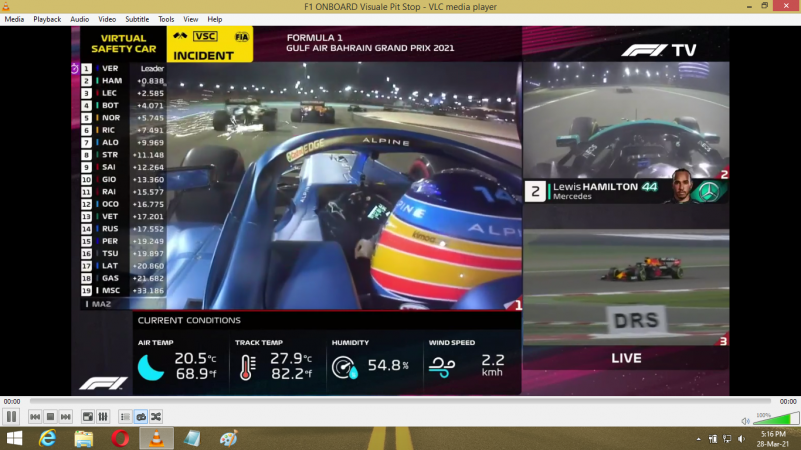
Task: Open the Windows Start menu
Action: (x=14, y=438)
